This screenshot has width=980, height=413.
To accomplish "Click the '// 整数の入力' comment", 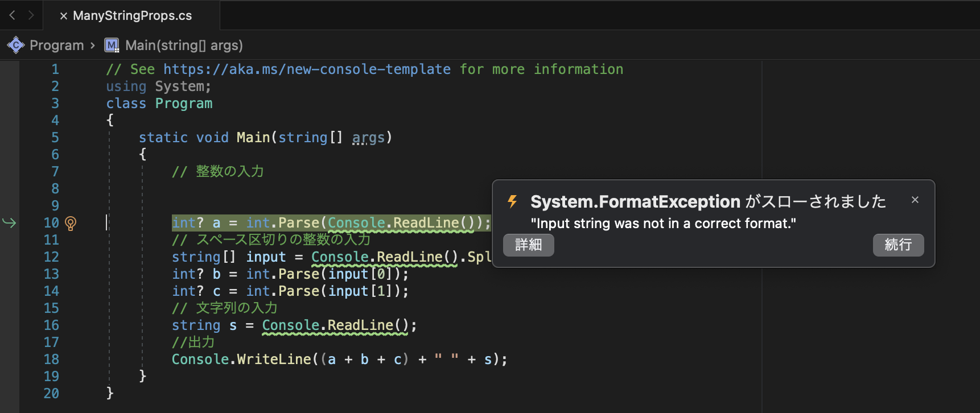I will 218,172.
